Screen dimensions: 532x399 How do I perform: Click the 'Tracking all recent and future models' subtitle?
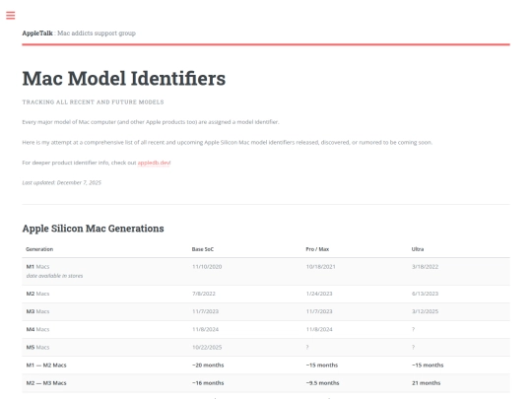tap(93, 102)
